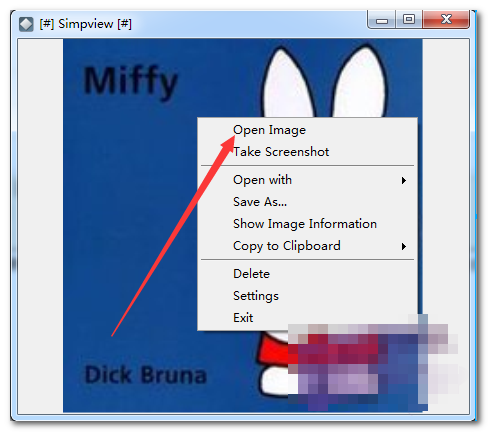The image size is (488, 432).
Task: Open the Copy to Clipboard submenu
Action: tap(307, 246)
